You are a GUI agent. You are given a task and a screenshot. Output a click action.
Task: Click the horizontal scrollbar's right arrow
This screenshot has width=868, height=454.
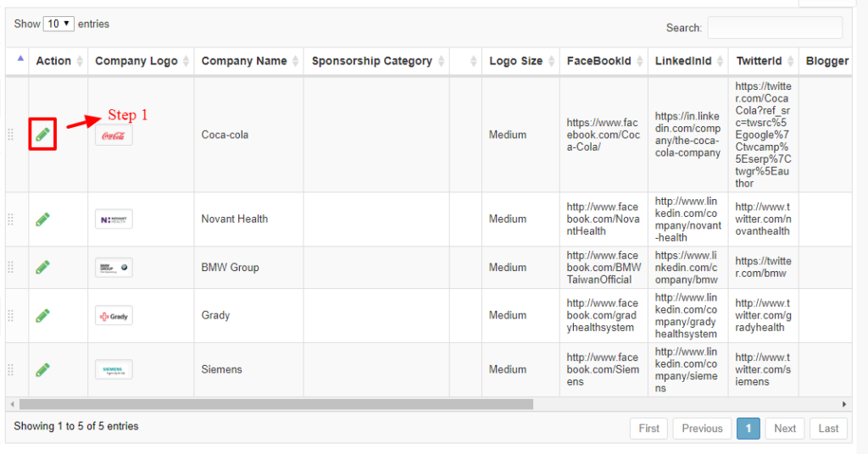click(x=843, y=405)
